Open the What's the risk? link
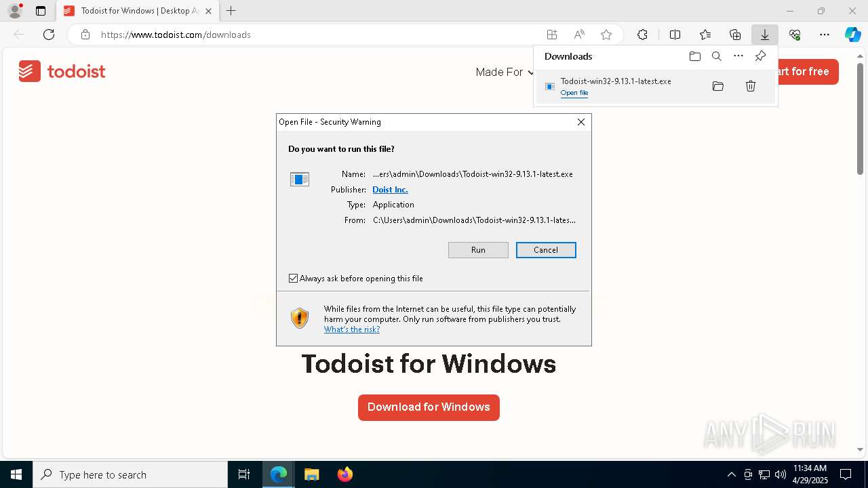868x488 pixels. tap(352, 329)
